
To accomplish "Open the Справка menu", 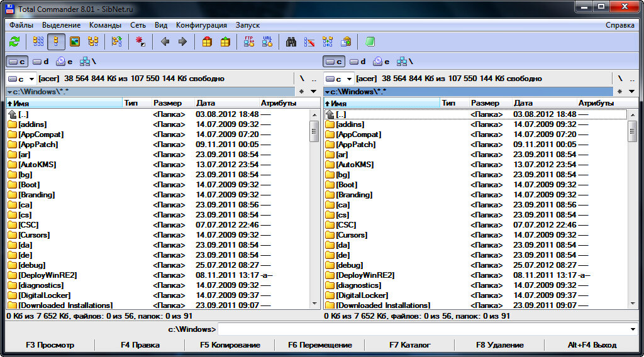I will tap(619, 25).
